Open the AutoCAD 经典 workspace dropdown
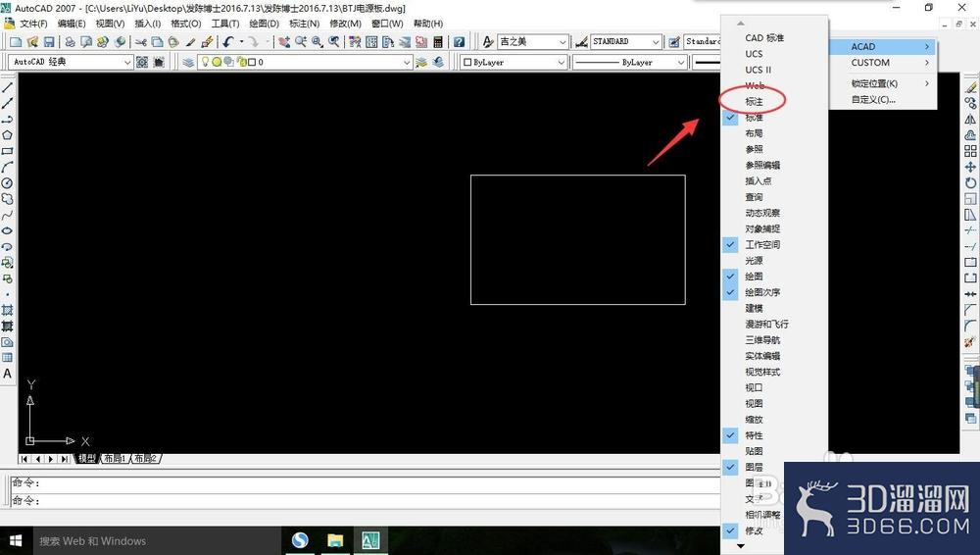The width and height of the screenshot is (980, 555). (x=126, y=62)
